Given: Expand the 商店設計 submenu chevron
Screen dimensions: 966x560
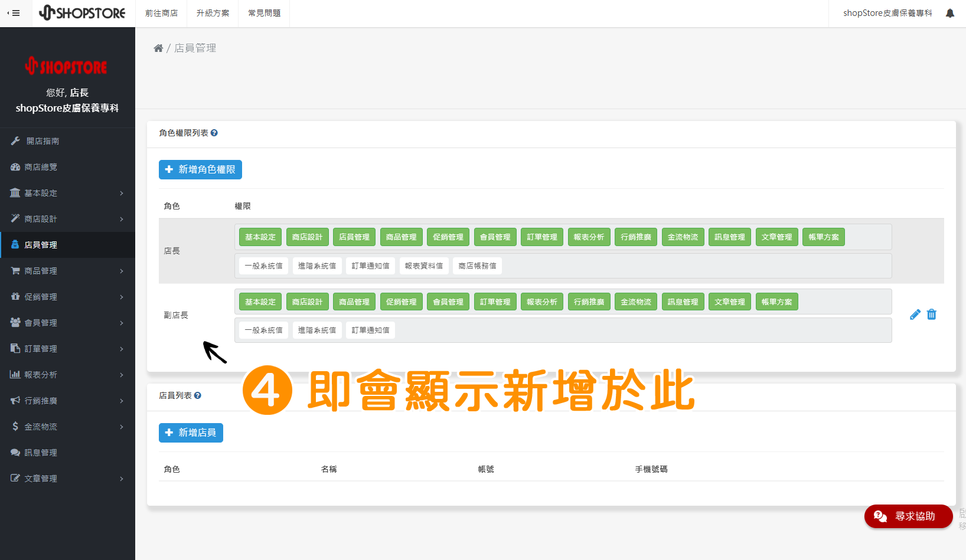Looking at the screenshot, I should [122, 219].
